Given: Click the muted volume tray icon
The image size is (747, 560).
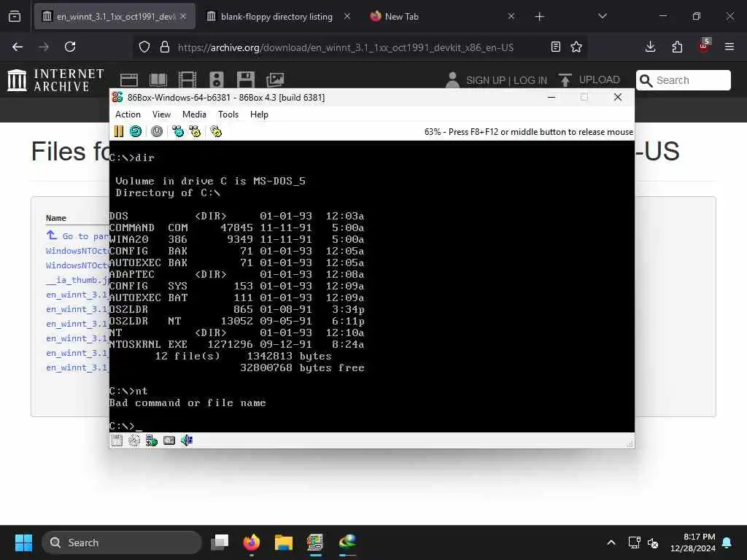Looking at the screenshot, I should click(x=653, y=542).
